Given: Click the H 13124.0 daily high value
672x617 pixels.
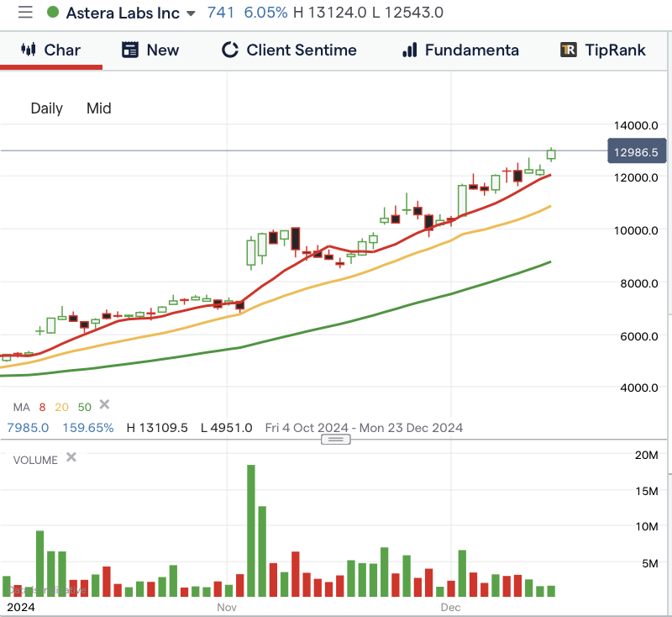Looking at the screenshot, I should 330,13.
